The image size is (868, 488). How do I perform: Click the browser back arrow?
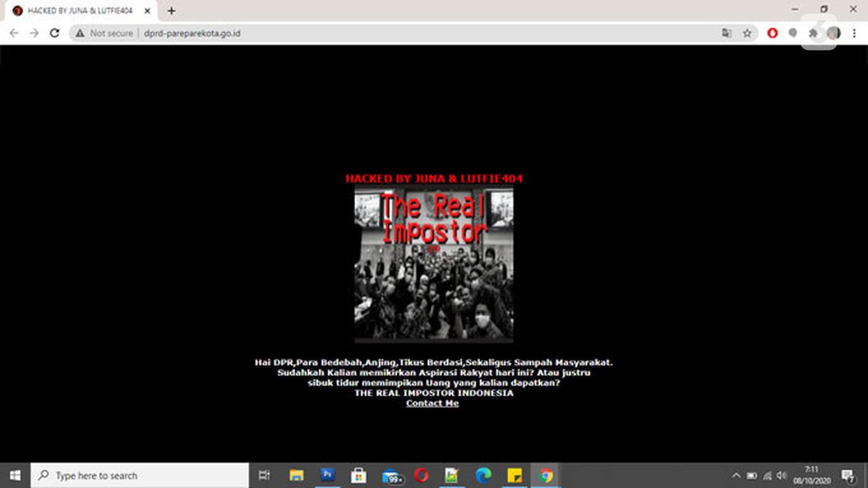pyautogui.click(x=14, y=33)
